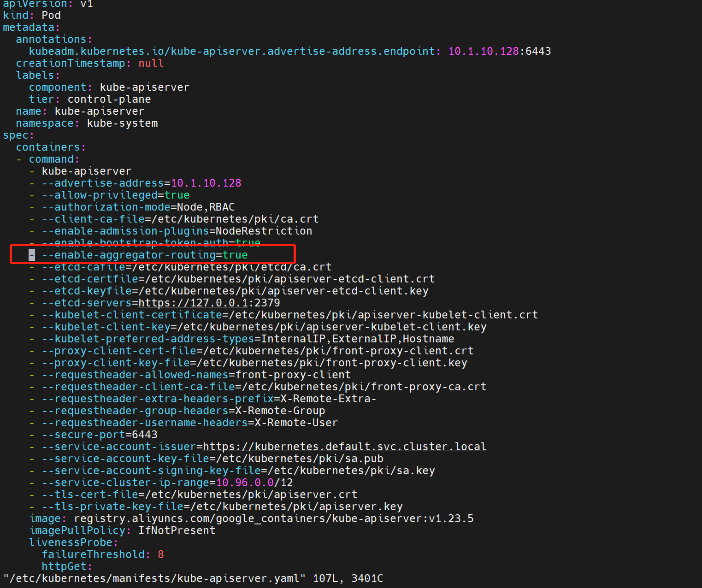Click "failureThreshold: 8" line
Viewport: 702px width, 588px height.
tap(103, 554)
